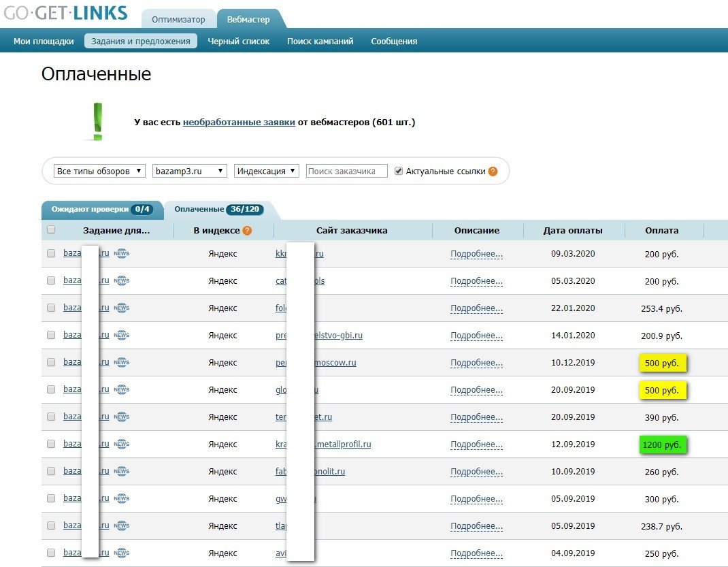
Task: Sort by Дата оплаты column header
Action: click(x=573, y=230)
